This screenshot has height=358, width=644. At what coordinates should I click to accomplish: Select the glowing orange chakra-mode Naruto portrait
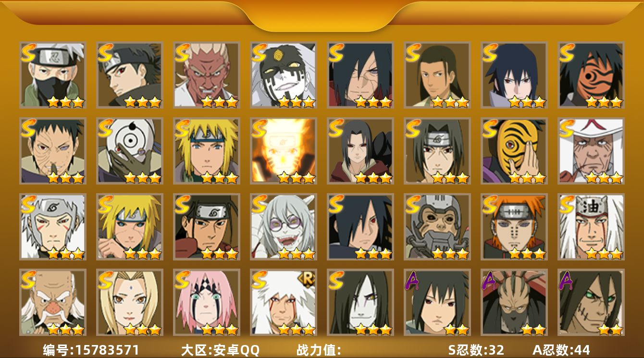(283, 151)
